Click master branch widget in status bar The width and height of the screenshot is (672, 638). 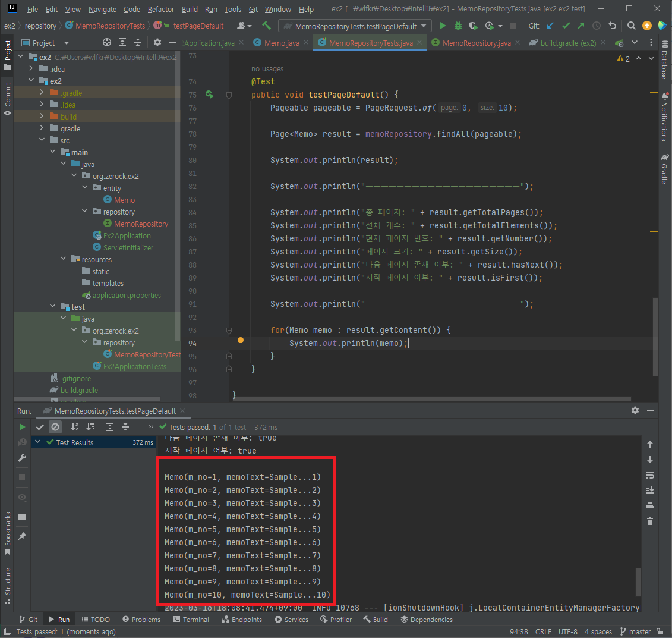pos(636,632)
